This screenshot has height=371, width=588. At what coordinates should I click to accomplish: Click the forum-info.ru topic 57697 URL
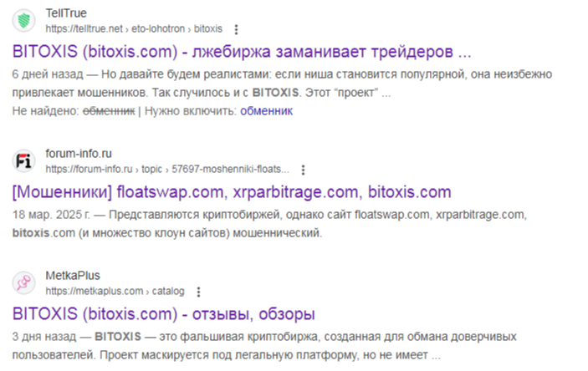pos(167,170)
